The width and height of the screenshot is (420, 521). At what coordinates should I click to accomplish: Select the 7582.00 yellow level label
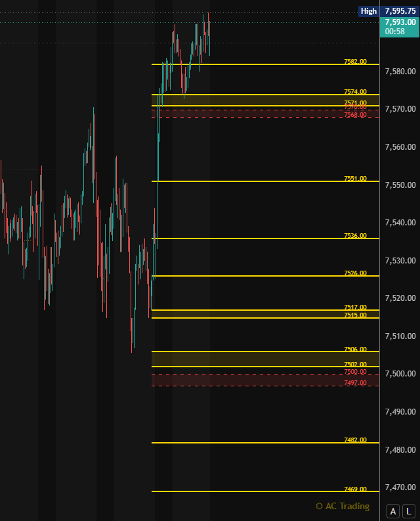tap(355, 62)
